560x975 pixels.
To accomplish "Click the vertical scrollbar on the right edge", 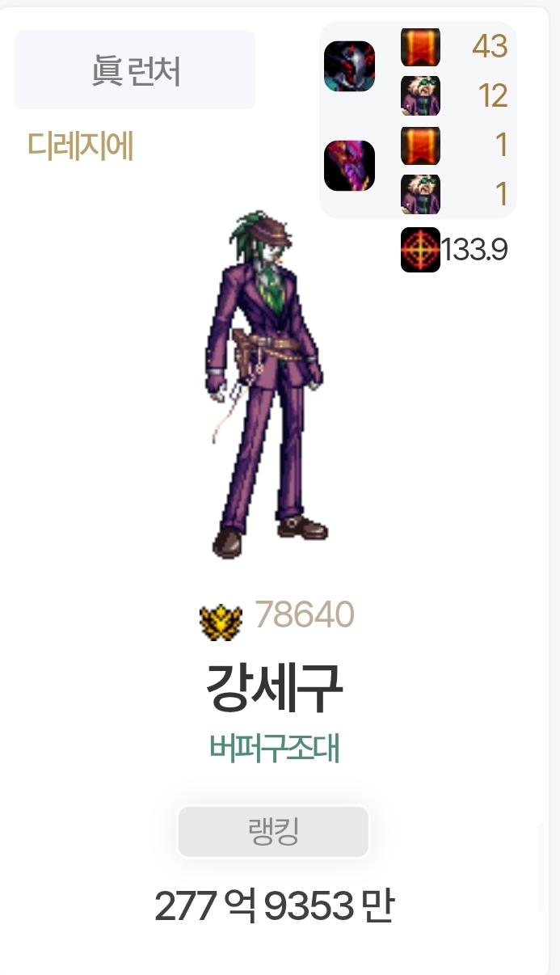I will tap(541, 867).
